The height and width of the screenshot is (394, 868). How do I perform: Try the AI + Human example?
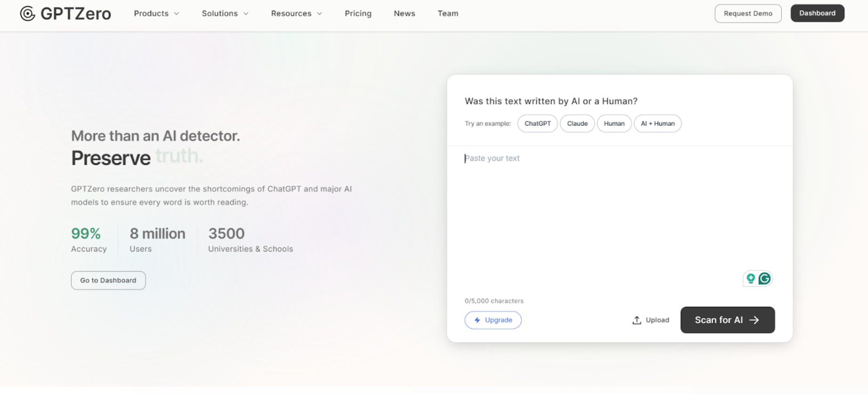(x=657, y=123)
